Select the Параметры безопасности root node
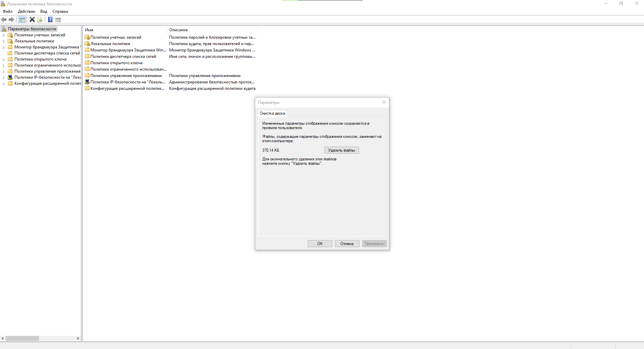Screen dimensions: 644x349 pyautogui.click(x=32, y=29)
